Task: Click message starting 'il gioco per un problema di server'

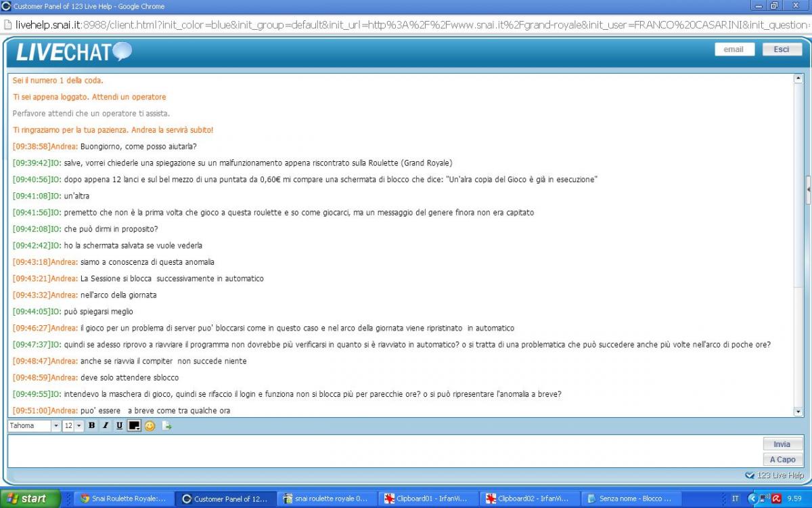Action: 297,328
